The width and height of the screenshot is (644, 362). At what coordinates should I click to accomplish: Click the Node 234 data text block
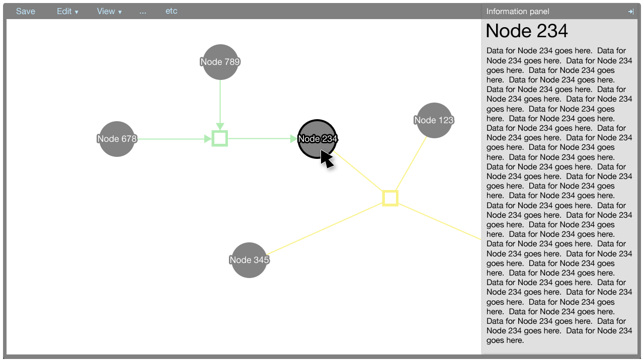[x=558, y=196]
